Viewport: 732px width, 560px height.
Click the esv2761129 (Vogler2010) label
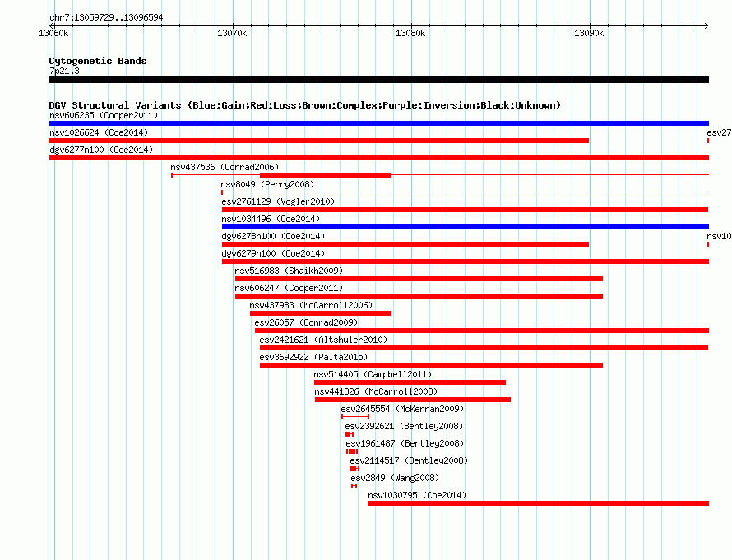[x=278, y=201]
